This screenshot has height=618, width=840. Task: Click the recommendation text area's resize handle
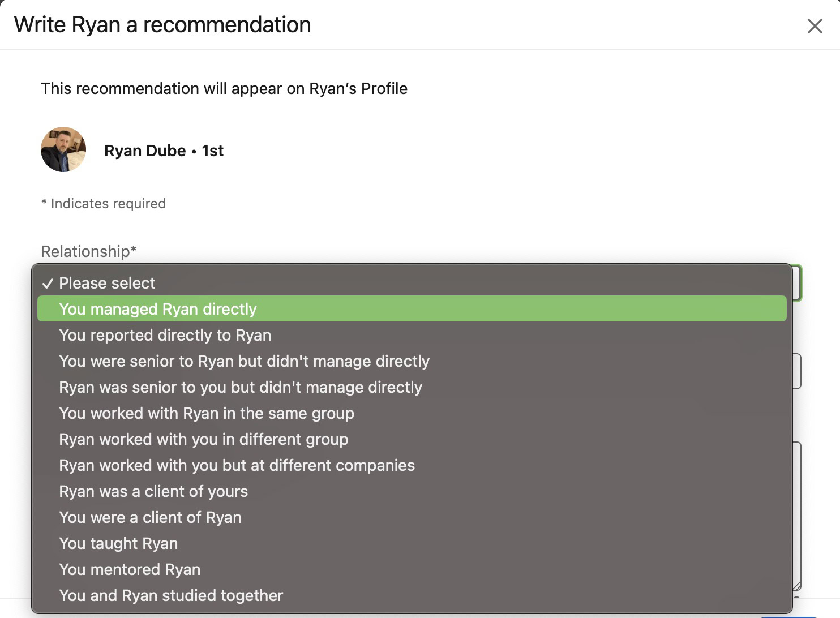(796, 586)
